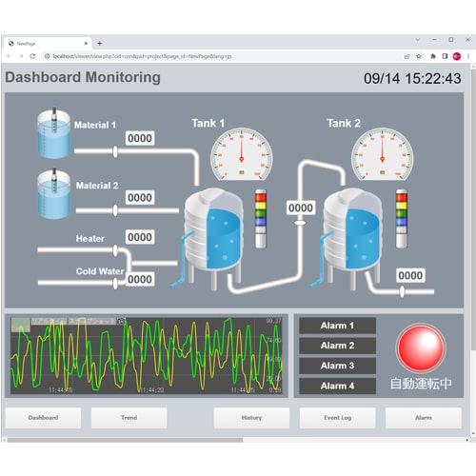Click the Tank 2 pressure gauge
Viewport: 476px width, 476px height.
point(382,154)
